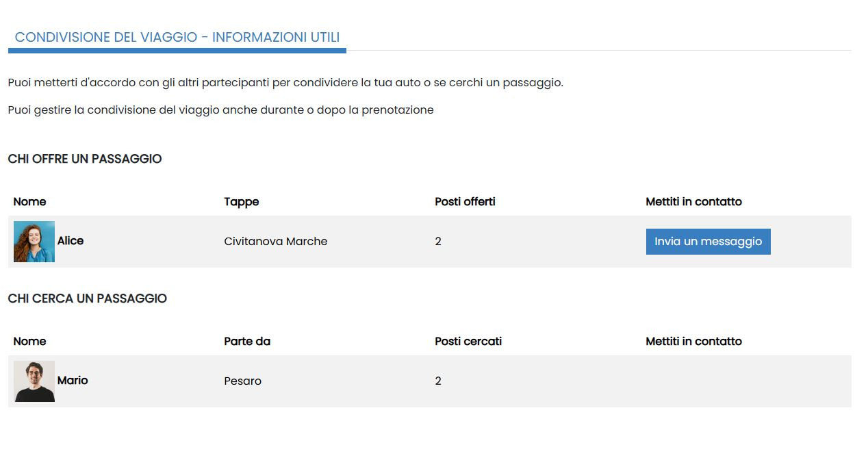Click the Chi cerca un passaggio heading
The image size is (868, 458).
coord(88,298)
